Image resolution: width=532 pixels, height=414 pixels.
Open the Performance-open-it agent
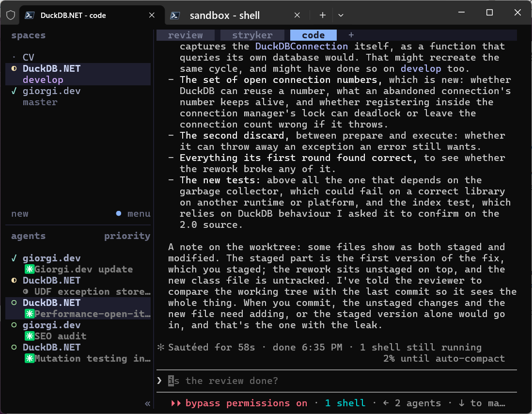coord(92,314)
